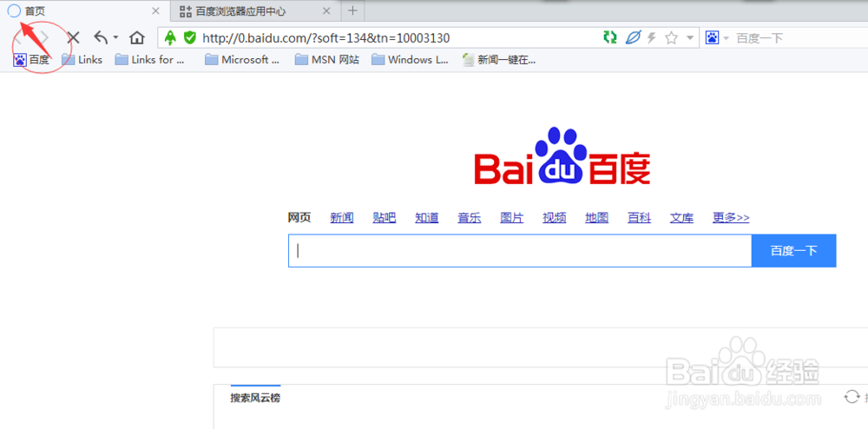Open the Links for ... bookmark folder
Screen dimensions: 868x429
click(149, 60)
